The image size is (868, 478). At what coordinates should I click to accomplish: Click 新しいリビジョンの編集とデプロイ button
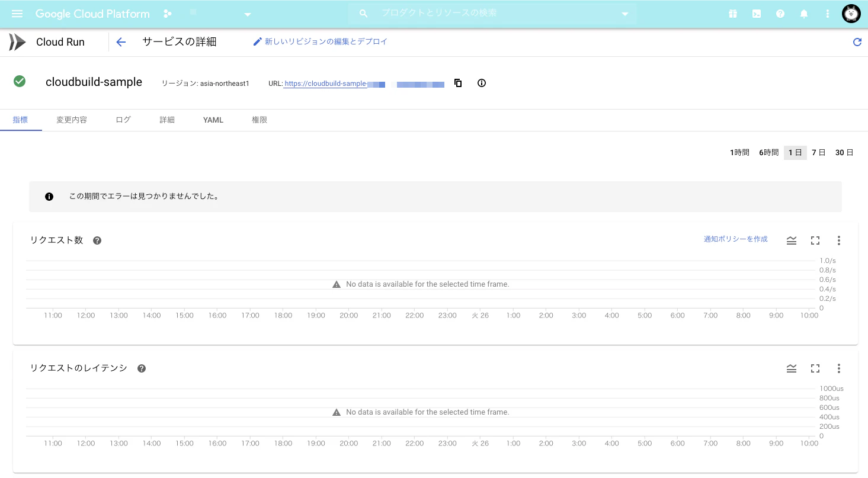pyautogui.click(x=321, y=41)
